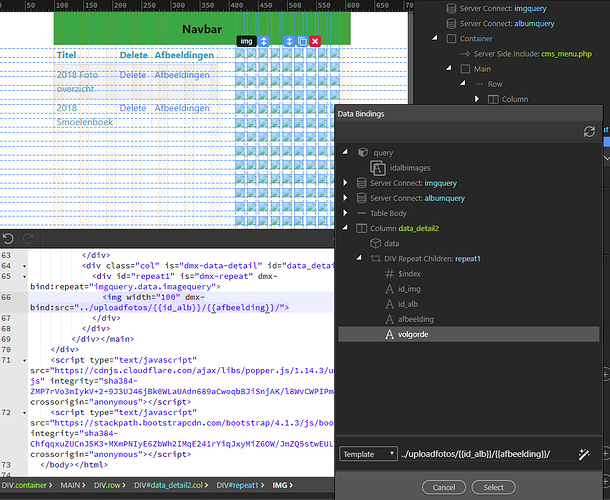Expand the Table Body node

click(x=345, y=213)
